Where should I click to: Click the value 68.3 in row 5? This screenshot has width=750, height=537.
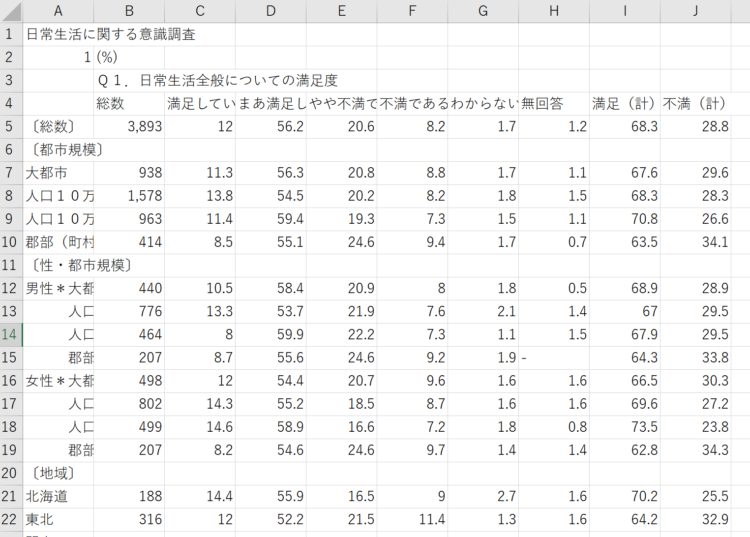644,127
